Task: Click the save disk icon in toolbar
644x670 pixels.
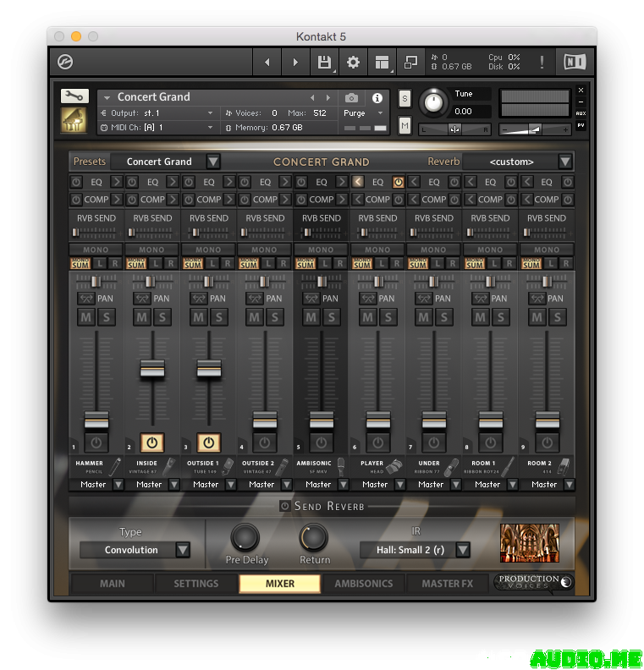Action: click(323, 62)
